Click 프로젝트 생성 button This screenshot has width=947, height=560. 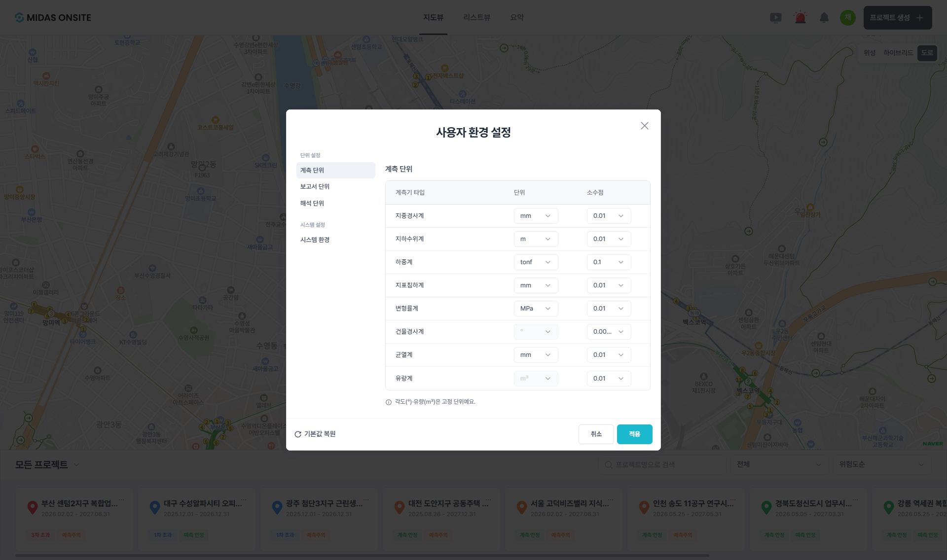coord(897,18)
